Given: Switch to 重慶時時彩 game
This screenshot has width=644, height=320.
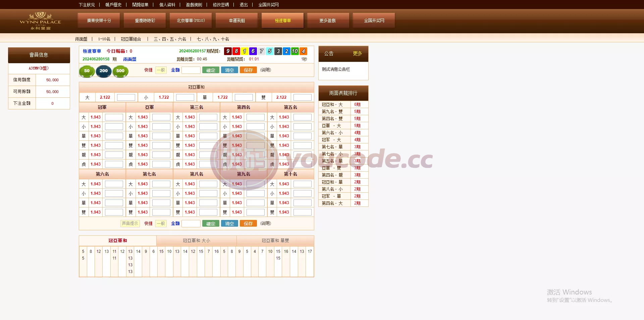Looking at the screenshot, I should [145, 20].
